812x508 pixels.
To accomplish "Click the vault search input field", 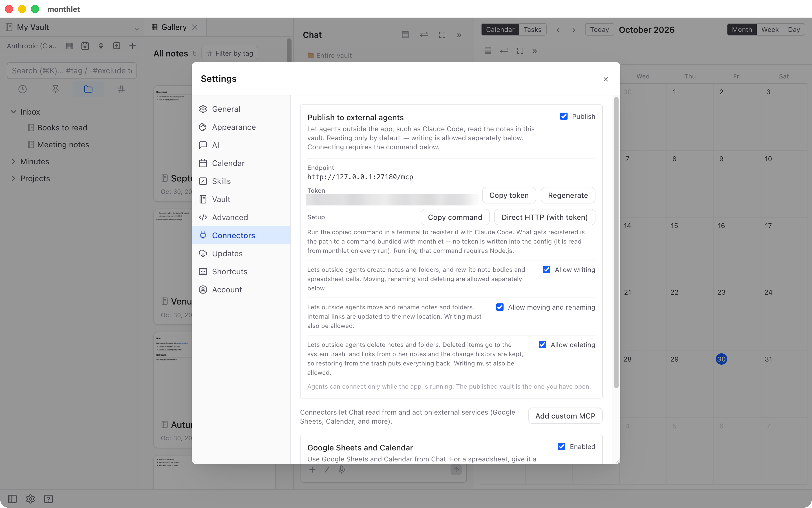I will (x=72, y=71).
